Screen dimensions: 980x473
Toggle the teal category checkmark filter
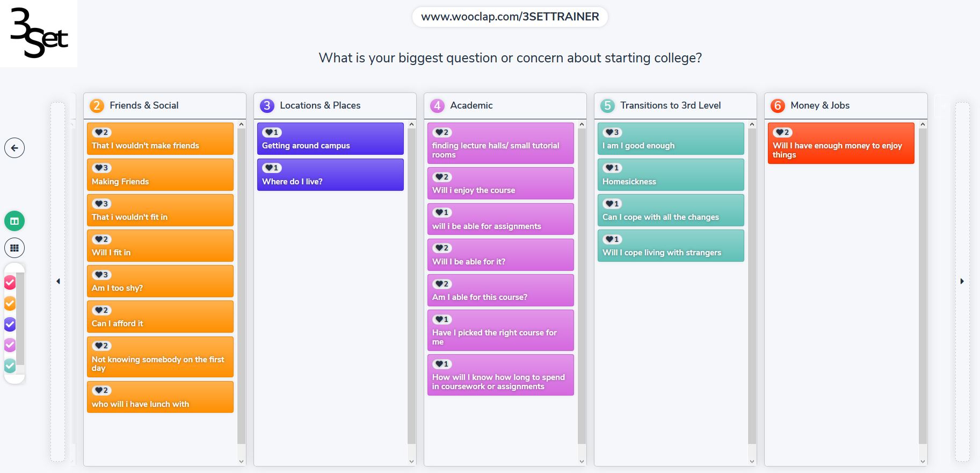pyautogui.click(x=10, y=365)
